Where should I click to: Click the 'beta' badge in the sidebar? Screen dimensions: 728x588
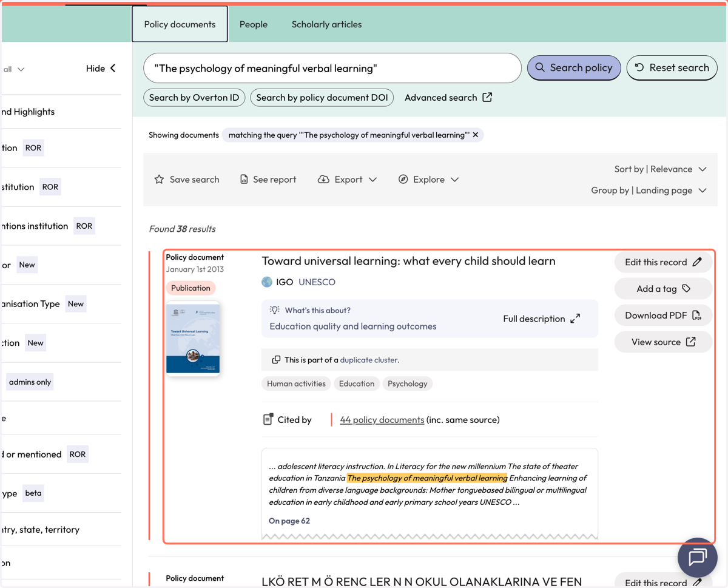(33, 493)
